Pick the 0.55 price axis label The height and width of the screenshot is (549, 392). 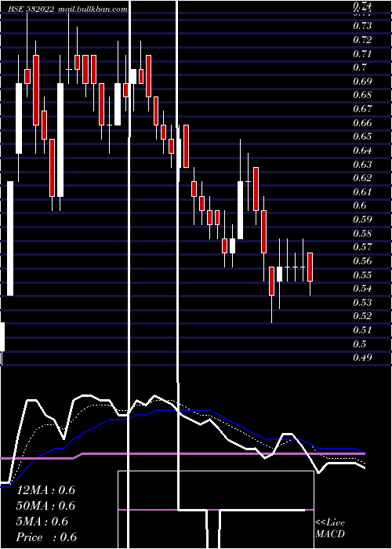click(x=362, y=274)
